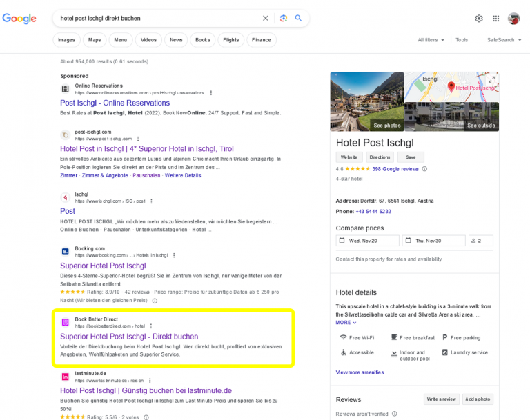The width and height of the screenshot is (530, 420).
Task: Open Superior Hotel Post Ischgl - Direkt buchen
Action: [129, 337]
